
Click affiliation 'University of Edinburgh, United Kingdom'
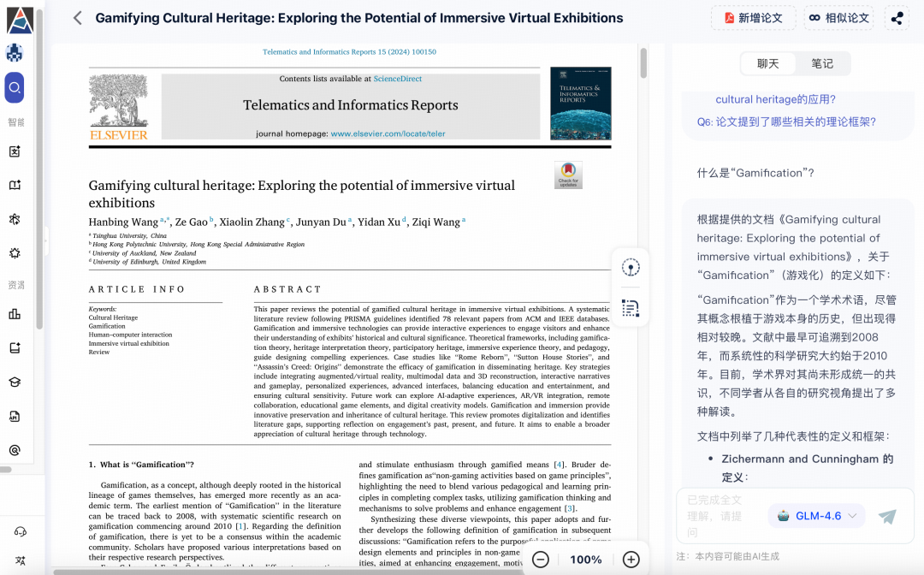point(149,262)
